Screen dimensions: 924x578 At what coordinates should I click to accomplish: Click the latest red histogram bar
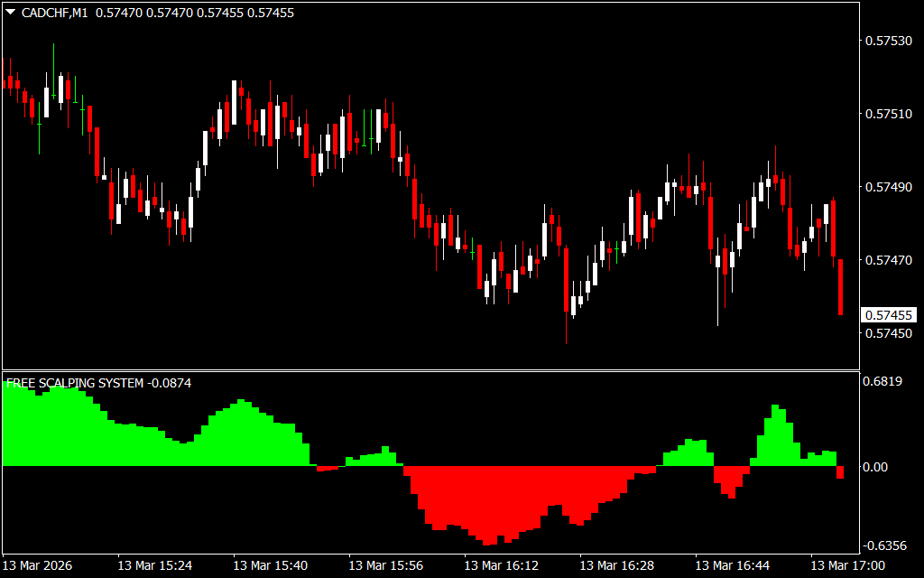click(x=840, y=472)
